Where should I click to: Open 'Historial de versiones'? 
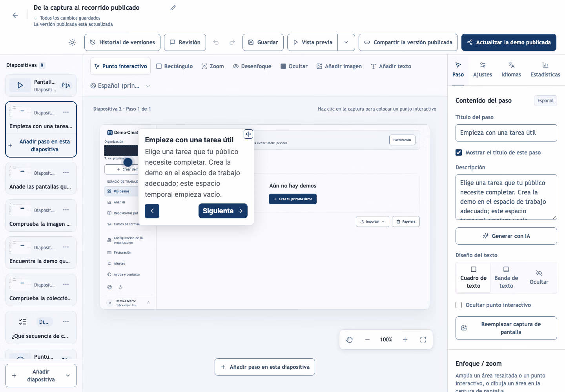pyautogui.click(x=122, y=42)
